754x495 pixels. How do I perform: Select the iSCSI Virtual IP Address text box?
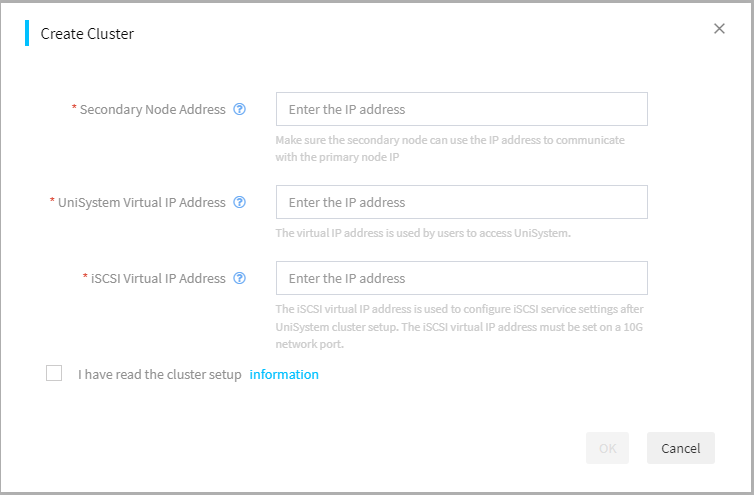pyautogui.click(x=462, y=278)
